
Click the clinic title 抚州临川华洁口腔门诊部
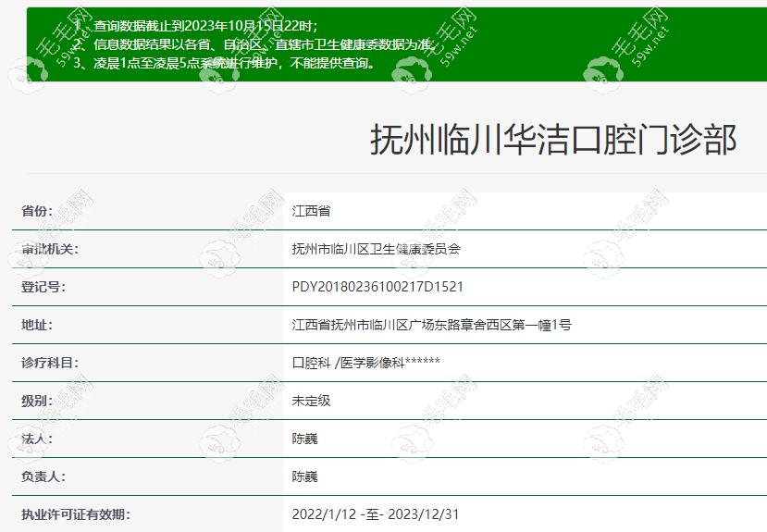point(553,140)
